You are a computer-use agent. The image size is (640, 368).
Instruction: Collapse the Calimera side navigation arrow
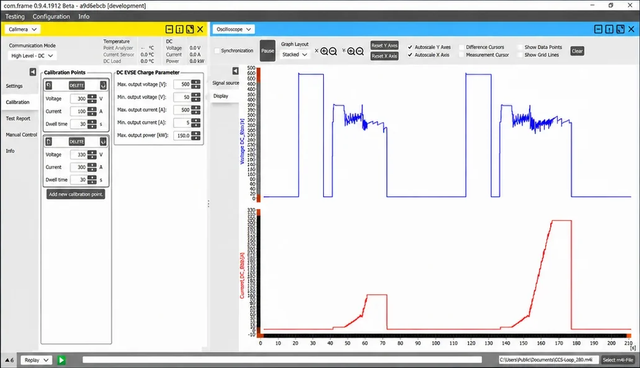pyautogui.click(x=33, y=72)
